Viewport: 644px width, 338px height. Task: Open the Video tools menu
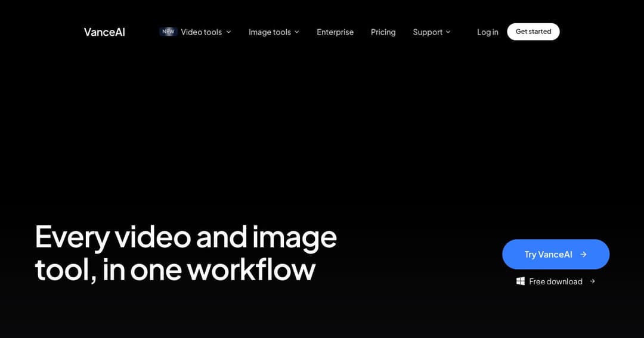click(202, 32)
